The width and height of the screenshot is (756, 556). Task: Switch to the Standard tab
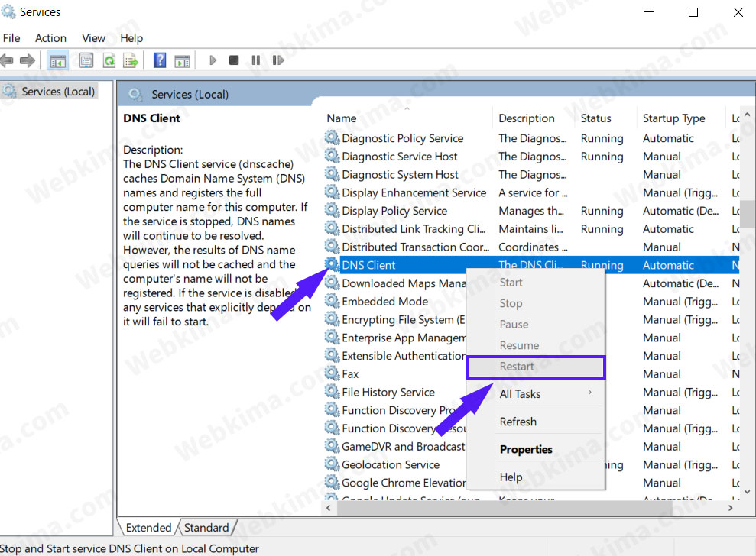point(206,528)
